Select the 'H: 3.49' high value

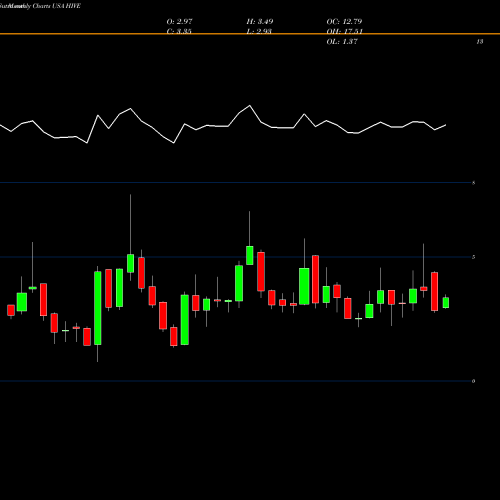pyautogui.click(x=260, y=21)
